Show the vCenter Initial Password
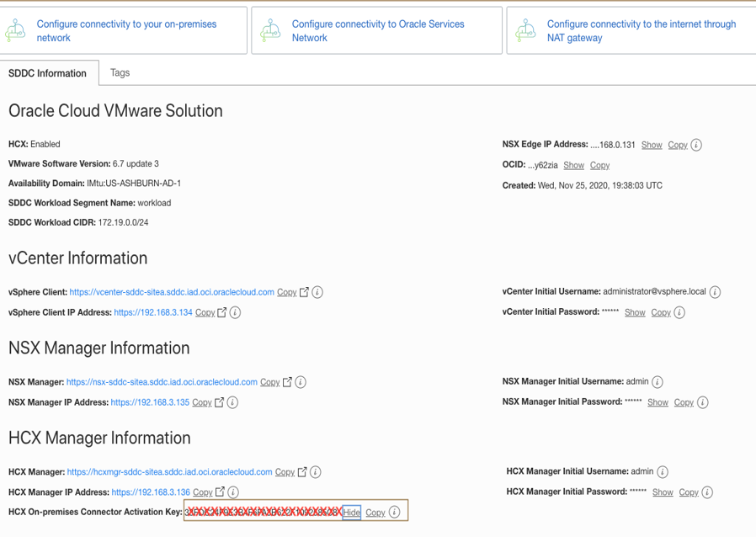 tap(634, 312)
